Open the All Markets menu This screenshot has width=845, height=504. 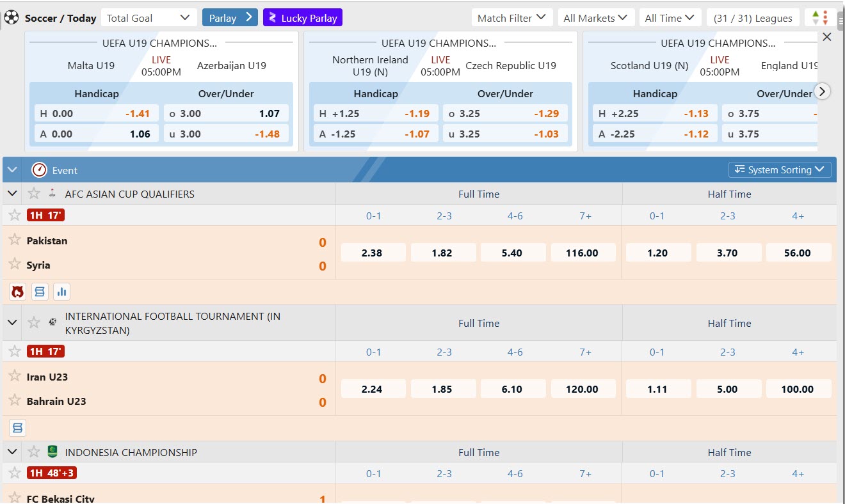click(595, 18)
